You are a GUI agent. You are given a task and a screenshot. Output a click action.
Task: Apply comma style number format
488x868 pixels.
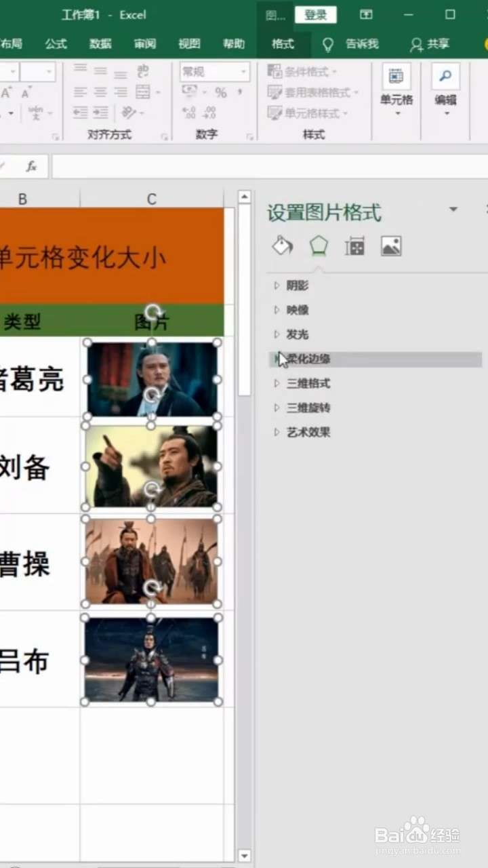click(x=240, y=92)
